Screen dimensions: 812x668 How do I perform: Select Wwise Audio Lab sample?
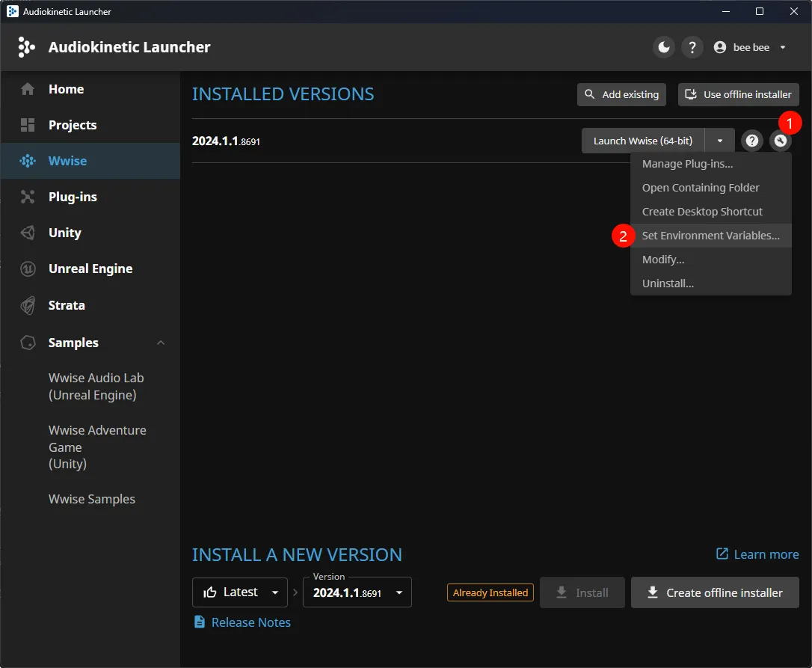point(96,387)
